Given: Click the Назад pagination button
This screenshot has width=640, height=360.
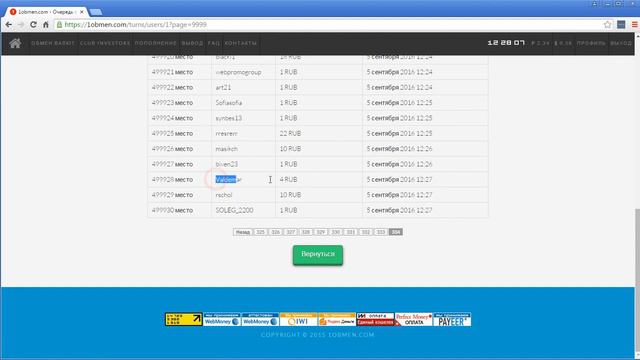Looking at the screenshot, I should 242,232.
